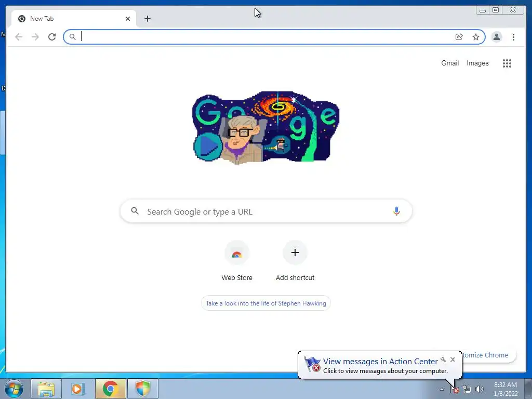The image size is (532, 399).
Task: Open the Images link
Action: (x=477, y=63)
